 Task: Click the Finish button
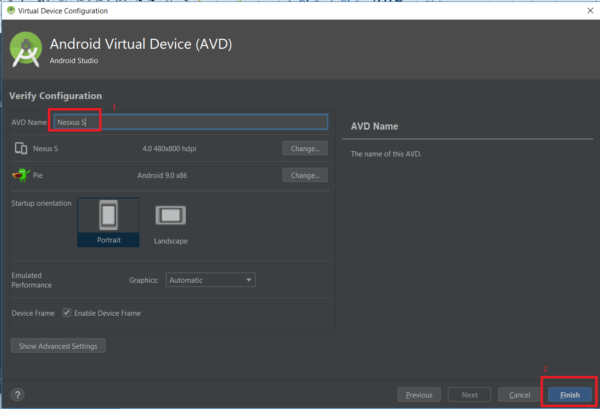pos(570,395)
